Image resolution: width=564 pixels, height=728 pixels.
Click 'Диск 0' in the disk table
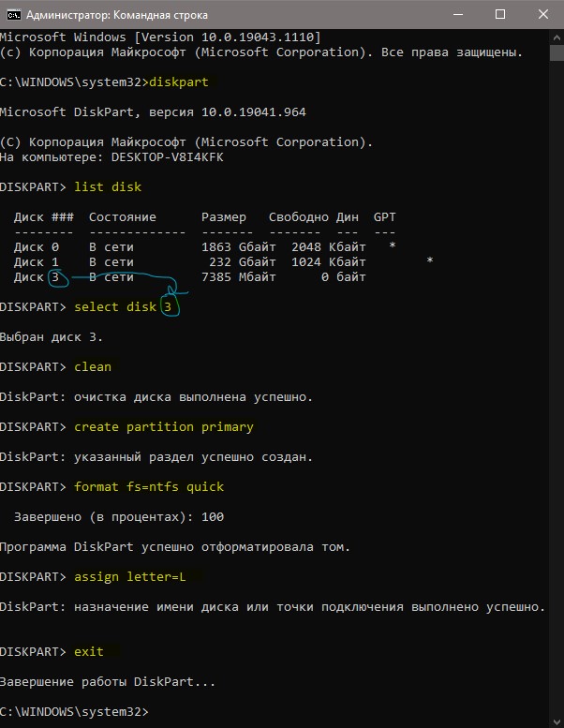[x=37, y=247]
